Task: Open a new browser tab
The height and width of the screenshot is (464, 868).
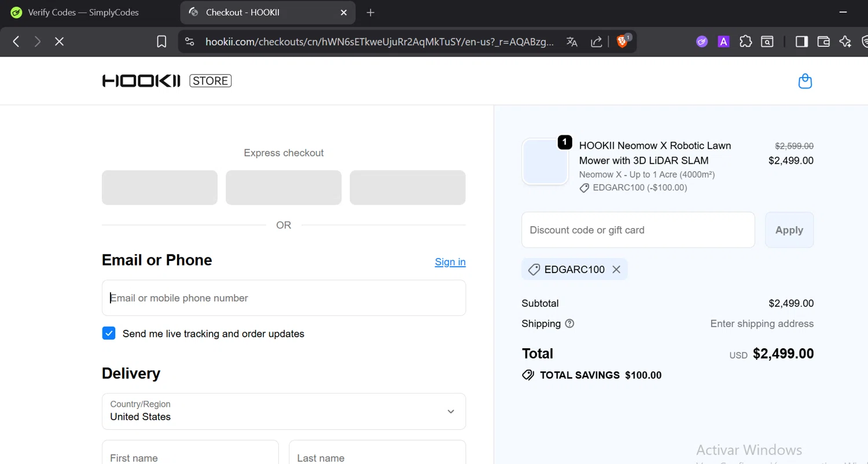Action: click(371, 12)
